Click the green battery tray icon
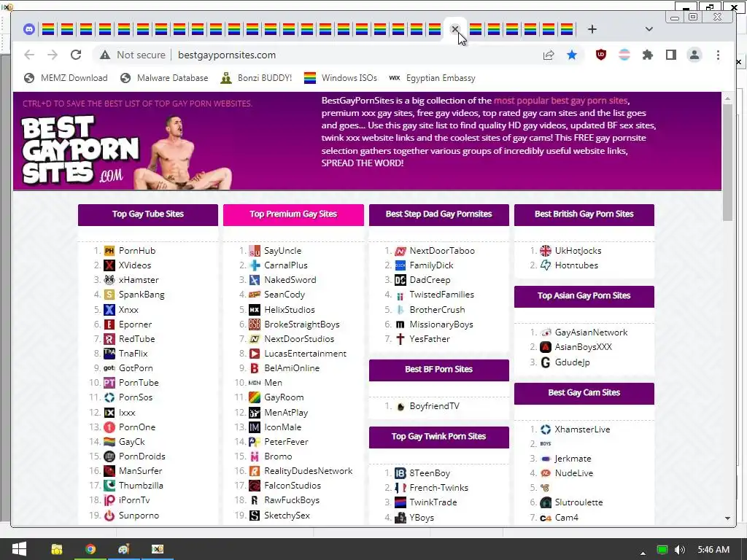Viewport: 747px width, 560px height. click(662, 550)
